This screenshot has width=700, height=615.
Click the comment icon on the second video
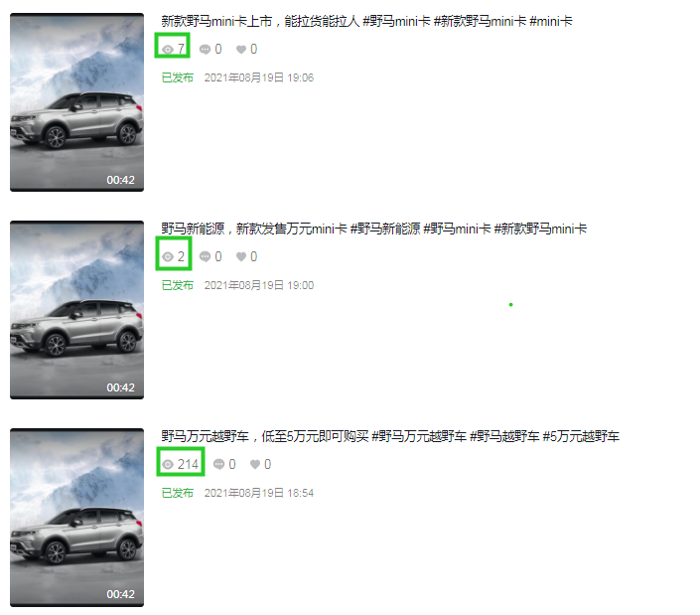pyautogui.click(x=205, y=256)
